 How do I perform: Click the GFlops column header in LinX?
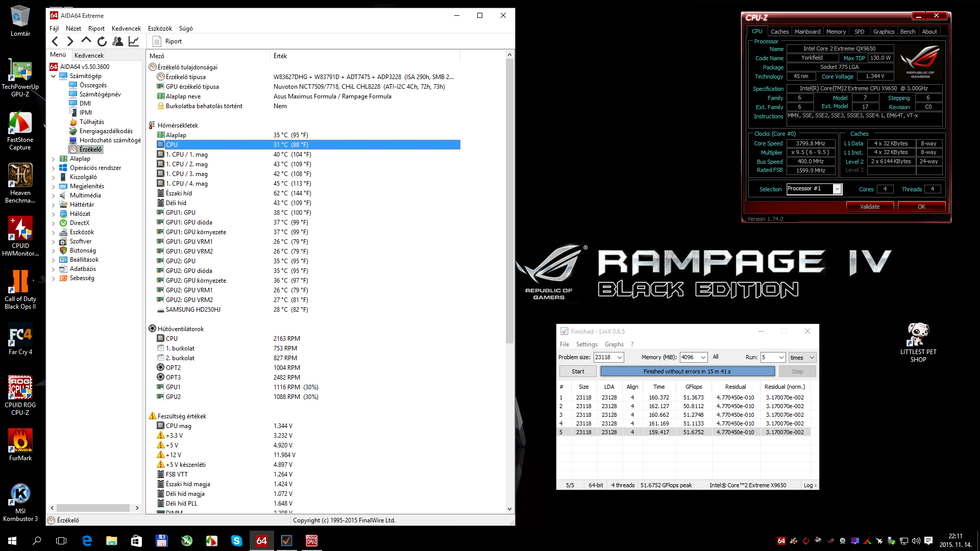pos(694,387)
